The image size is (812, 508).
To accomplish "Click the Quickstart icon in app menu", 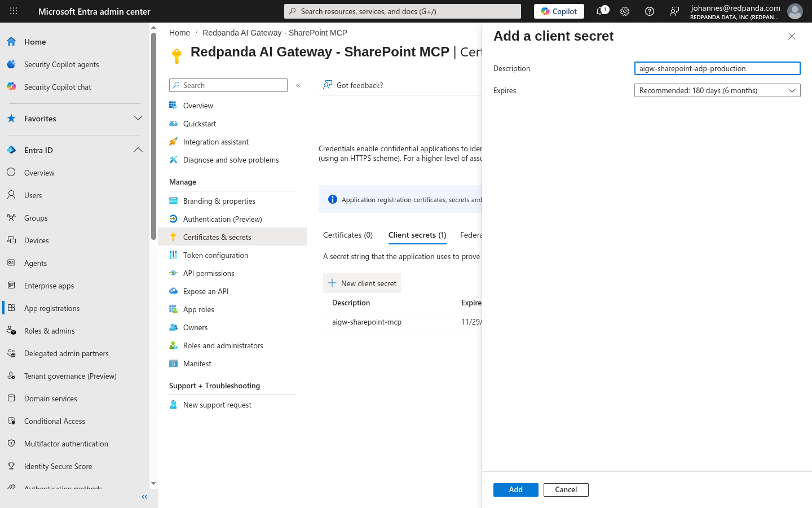I will [x=174, y=124].
